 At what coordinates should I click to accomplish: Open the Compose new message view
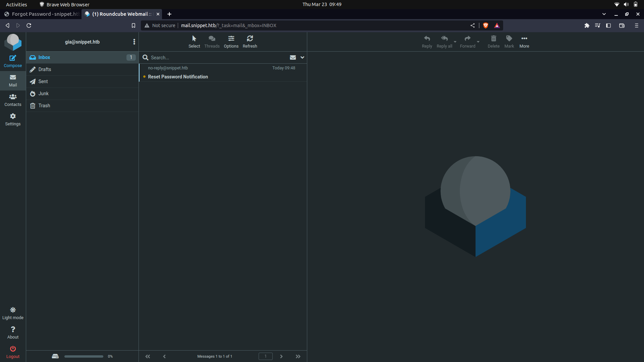pos(13,61)
